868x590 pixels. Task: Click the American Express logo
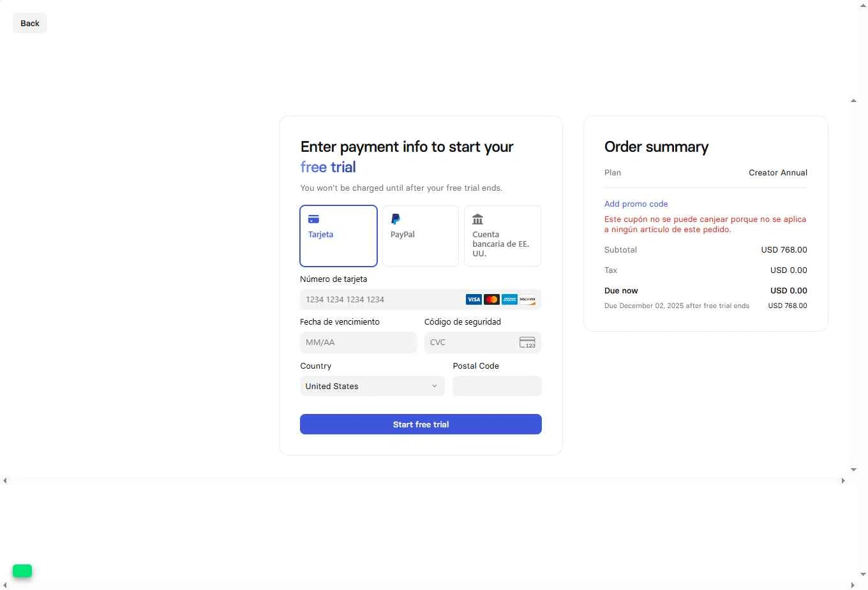click(x=509, y=300)
